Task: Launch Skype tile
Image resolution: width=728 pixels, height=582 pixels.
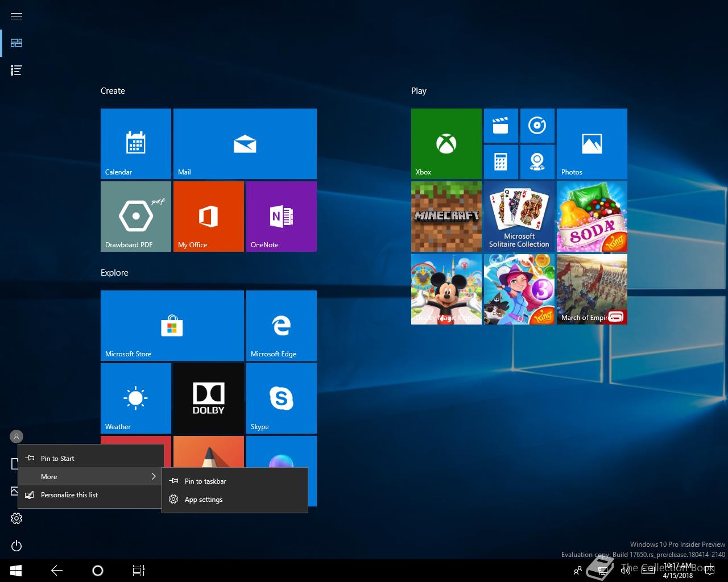Action: click(282, 398)
